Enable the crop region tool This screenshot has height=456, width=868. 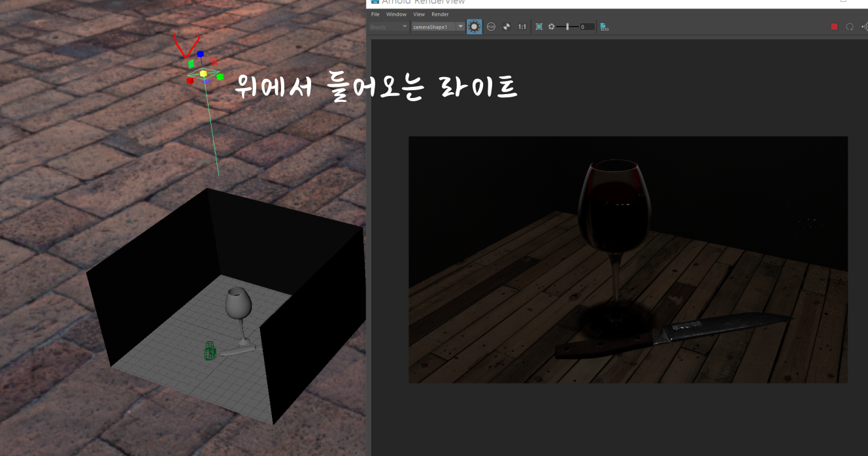point(539,27)
